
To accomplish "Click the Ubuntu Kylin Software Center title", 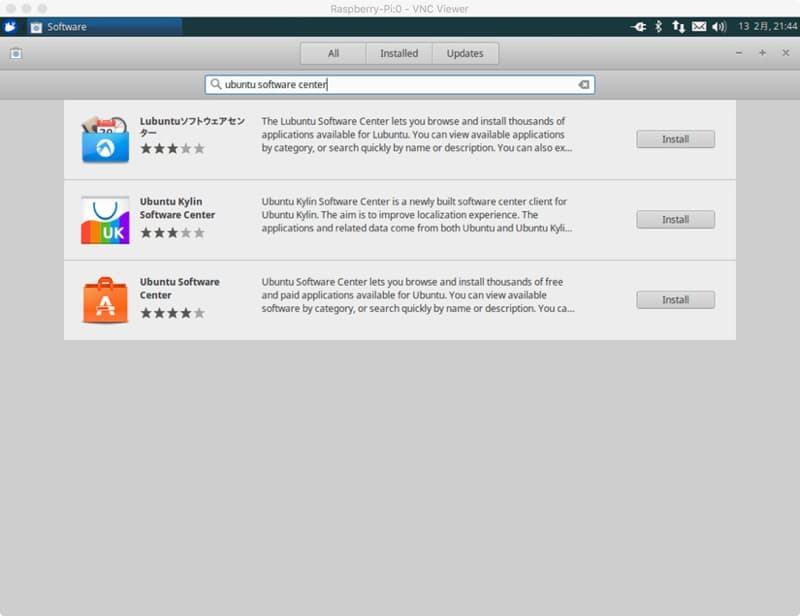I will 177,208.
